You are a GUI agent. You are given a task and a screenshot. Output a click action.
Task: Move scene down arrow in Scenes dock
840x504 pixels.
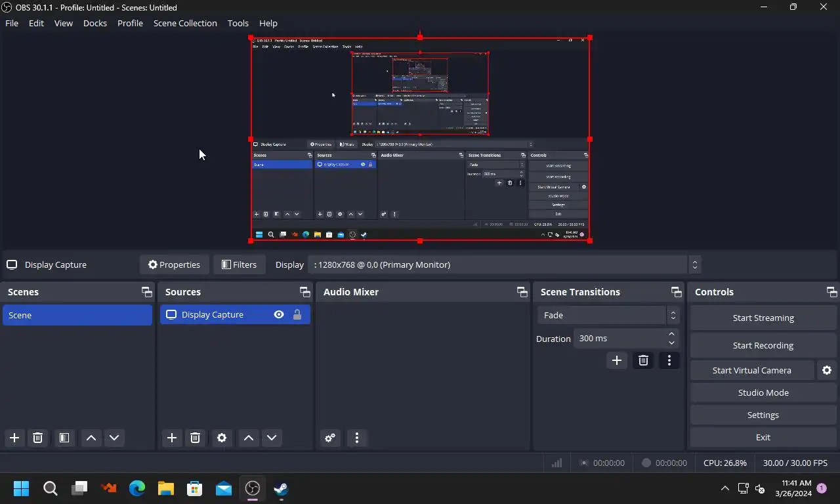(114, 438)
